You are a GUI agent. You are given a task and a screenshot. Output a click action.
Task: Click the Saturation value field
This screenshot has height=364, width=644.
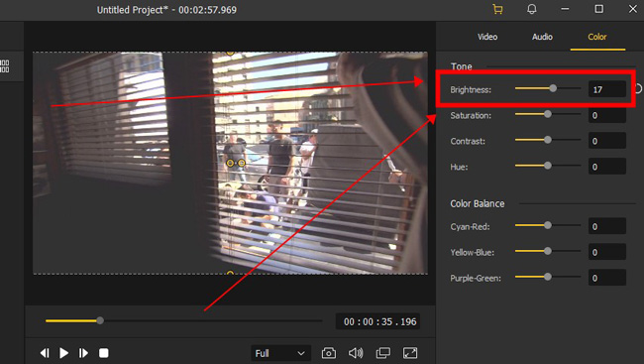(607, 115)
